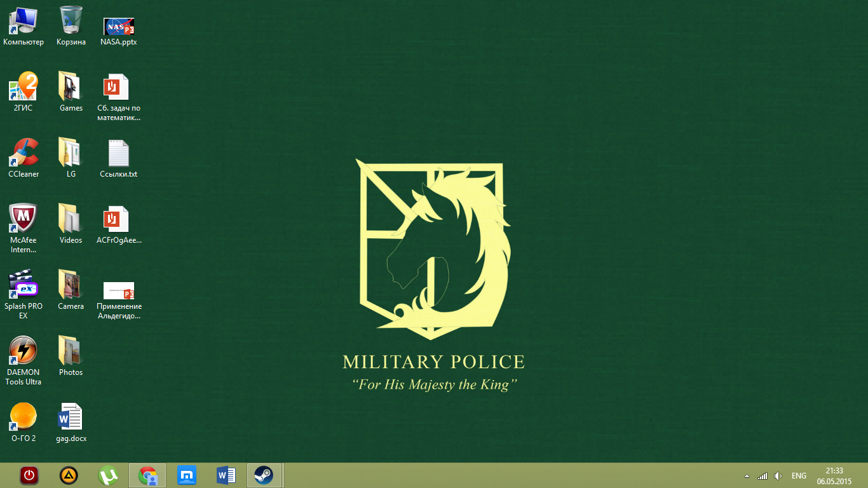Change the ENG input language
The image size is (868, 488).
(799, 476)
